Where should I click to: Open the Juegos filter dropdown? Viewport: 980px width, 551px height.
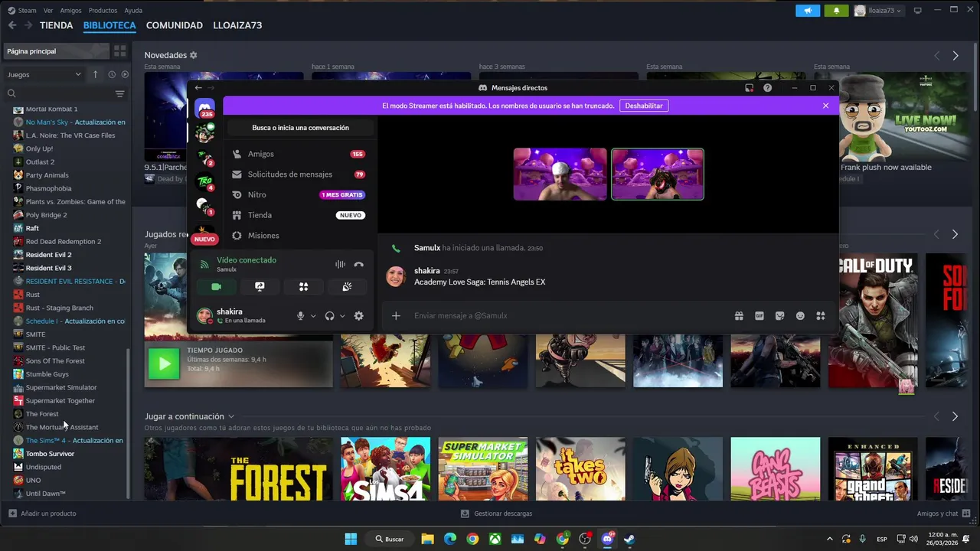(44, 74)
